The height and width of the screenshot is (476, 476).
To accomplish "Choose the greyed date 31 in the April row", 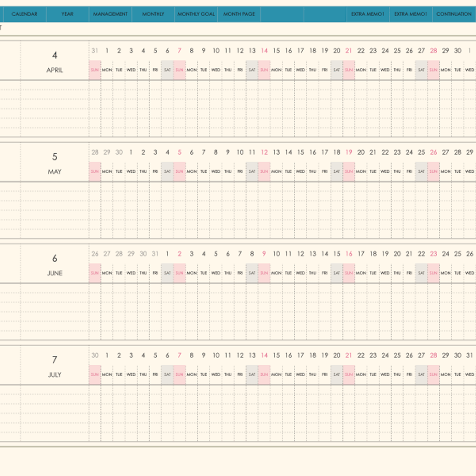I will click(x=95, y=51).
